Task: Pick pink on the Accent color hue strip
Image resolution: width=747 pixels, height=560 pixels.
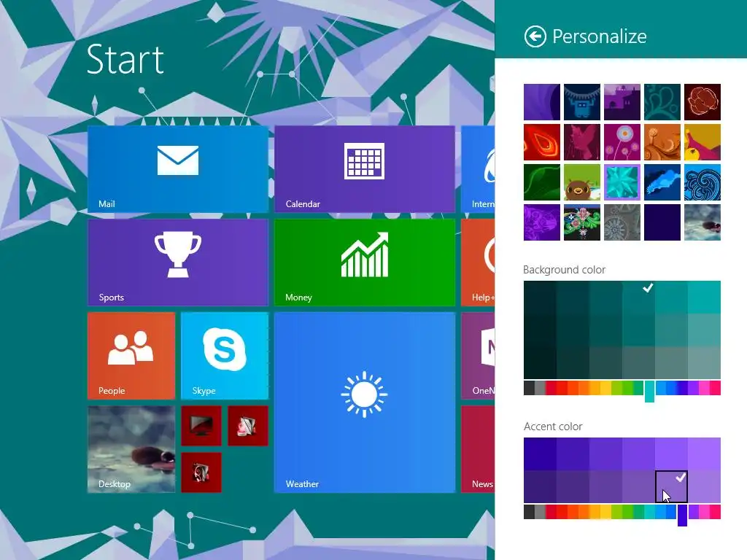Action: coord(704,511)
